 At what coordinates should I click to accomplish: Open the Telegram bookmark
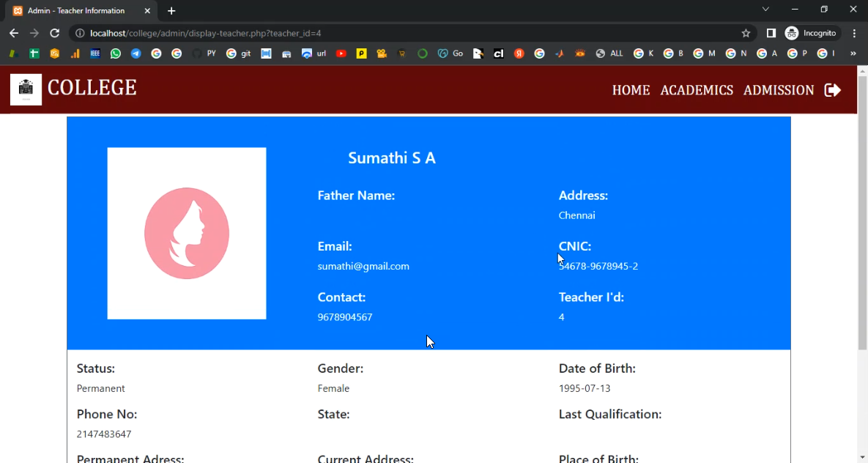click(136, 53)
